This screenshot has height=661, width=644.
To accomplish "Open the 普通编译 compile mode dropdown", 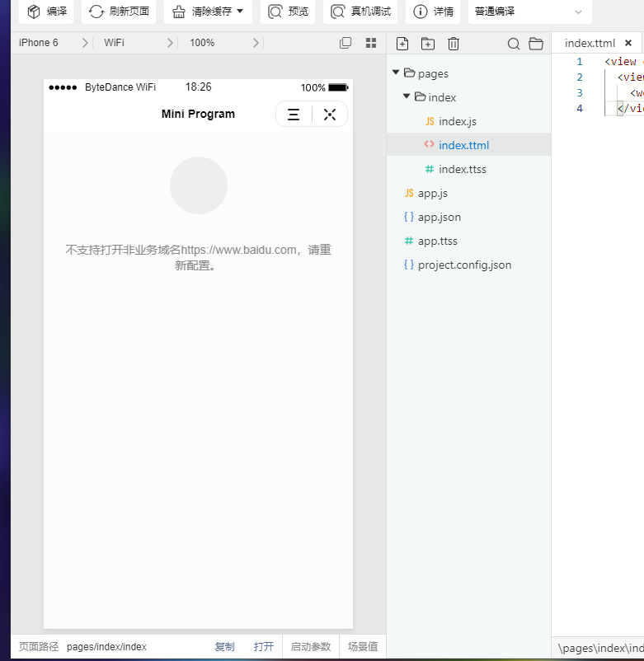I will pyautogui.click(x=529, y=12).
